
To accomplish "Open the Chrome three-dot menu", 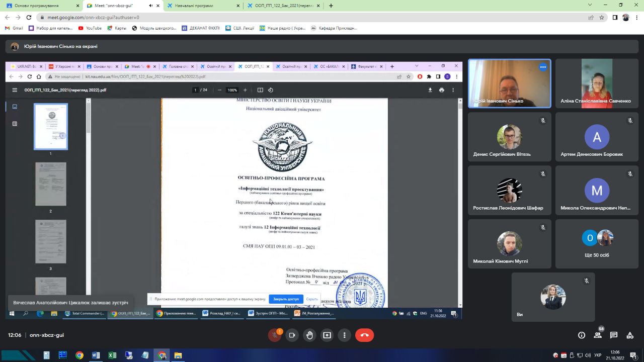I will [x=637, y=17].
